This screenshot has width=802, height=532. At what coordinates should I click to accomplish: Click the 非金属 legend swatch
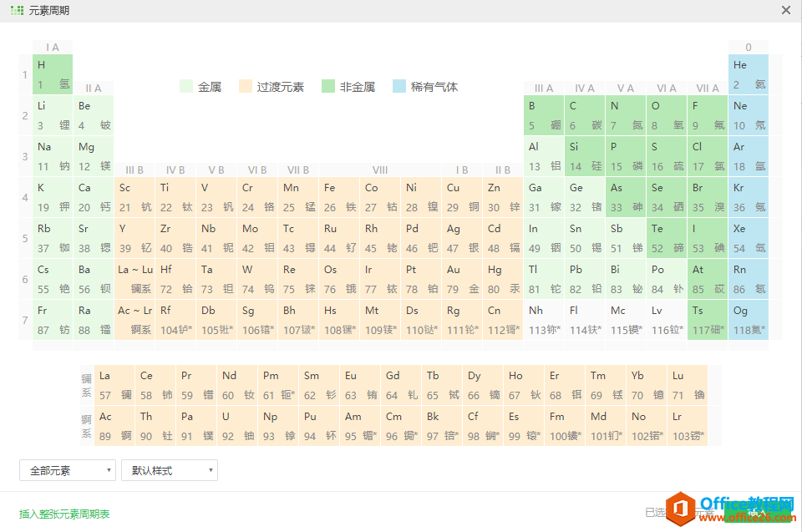328,87
